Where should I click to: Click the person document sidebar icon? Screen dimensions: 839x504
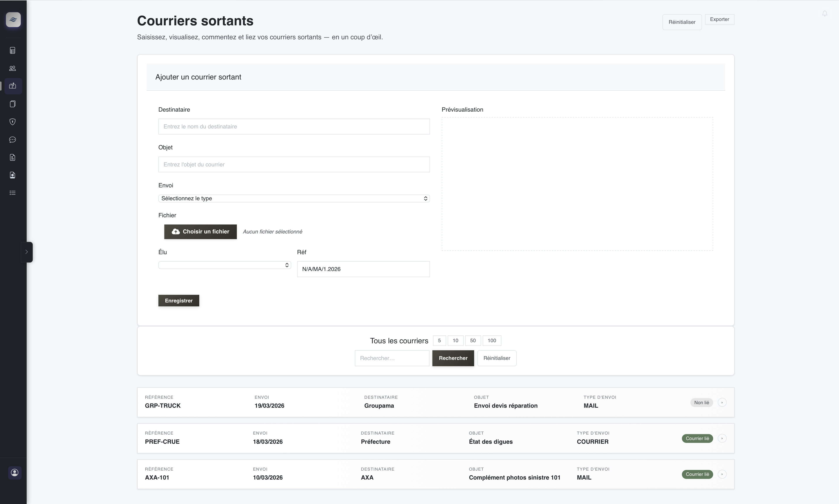[x=13, y=175]
